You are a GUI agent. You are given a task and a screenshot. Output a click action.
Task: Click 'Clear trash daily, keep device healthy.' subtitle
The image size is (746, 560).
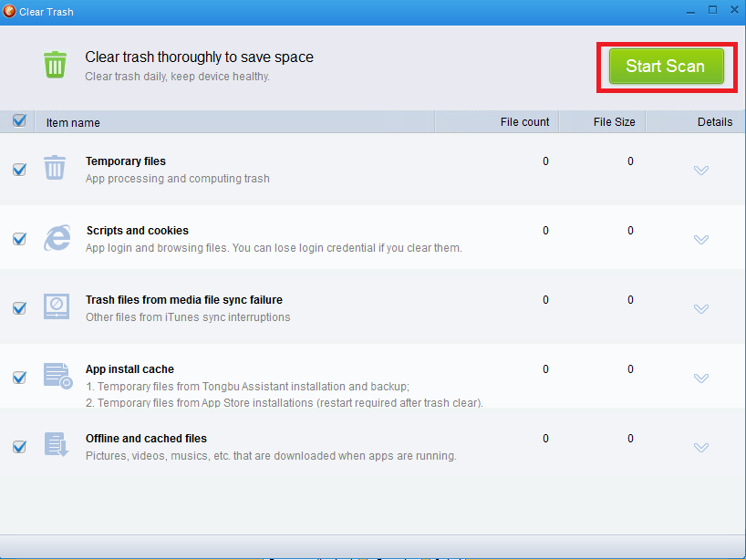[178, 77]
